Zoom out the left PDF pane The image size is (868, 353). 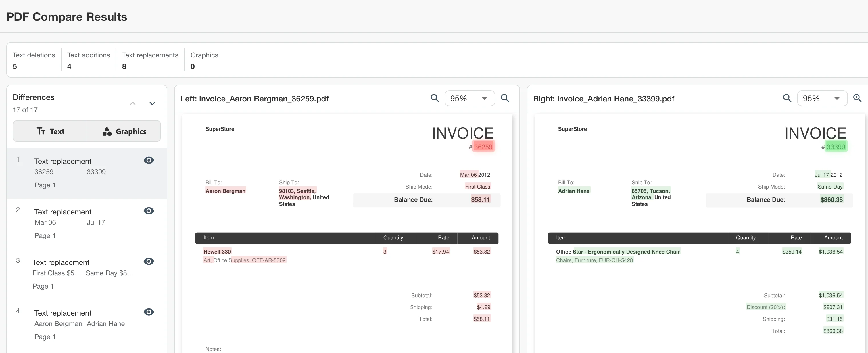pos(435,98)
